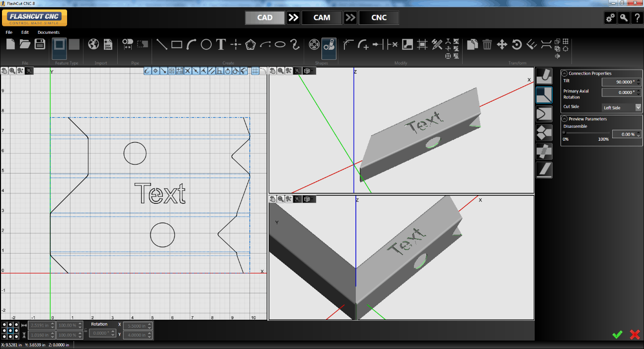Select the Line drawing tool
The width and height of the screenshot is (644, 349).
click(x=161, y=45)
